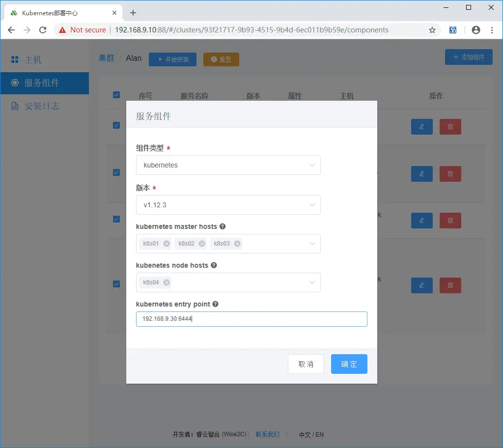Click the 服务名称 column header
503x448 pixels.
pos(195,96)
